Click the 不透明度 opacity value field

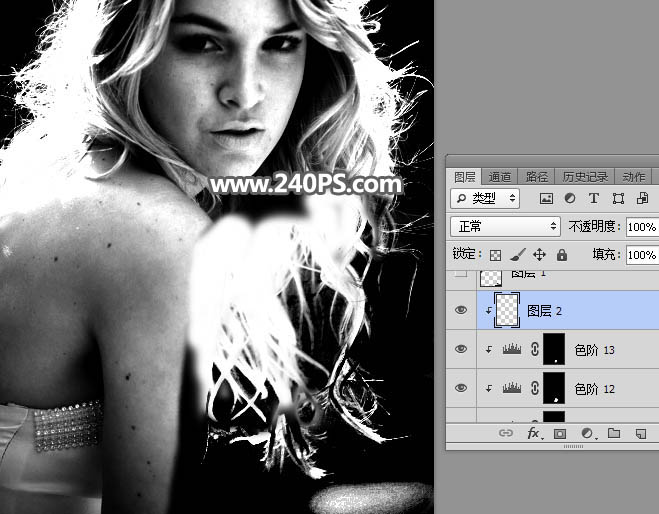click(642, 227)
